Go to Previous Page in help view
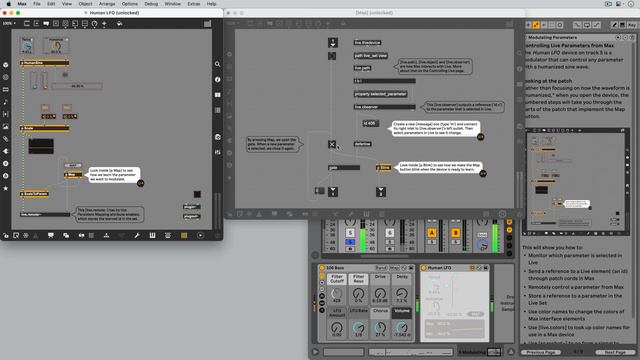 [541, 352]
